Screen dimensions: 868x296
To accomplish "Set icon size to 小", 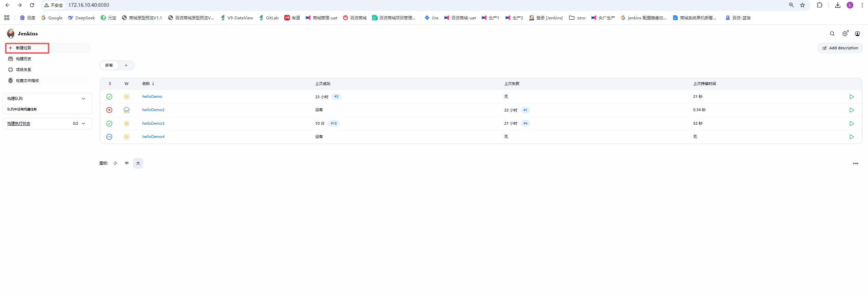I will (x=116, y=163).
